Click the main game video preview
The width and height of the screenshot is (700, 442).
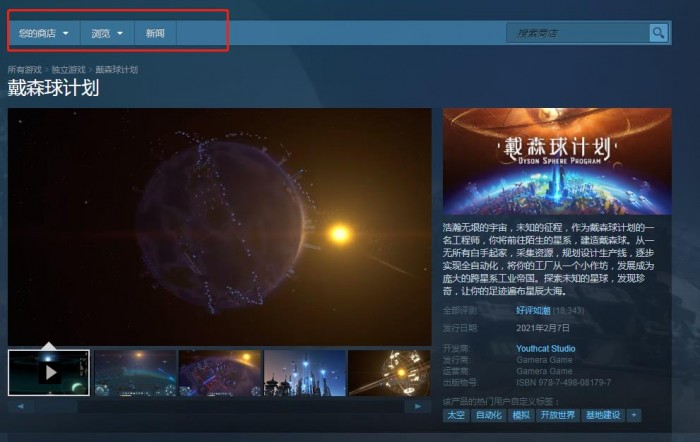point(220,227)
